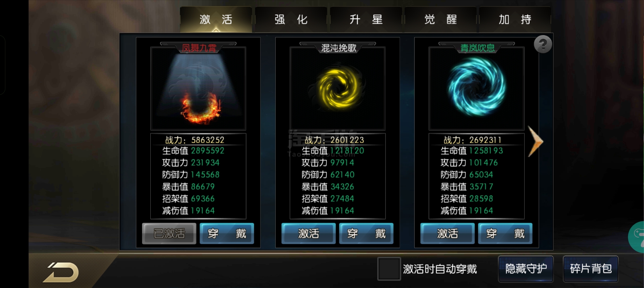
Task: Select the 凤舞九霄 fire ring image
Action: pyautogui.click(x=198, y=89)
